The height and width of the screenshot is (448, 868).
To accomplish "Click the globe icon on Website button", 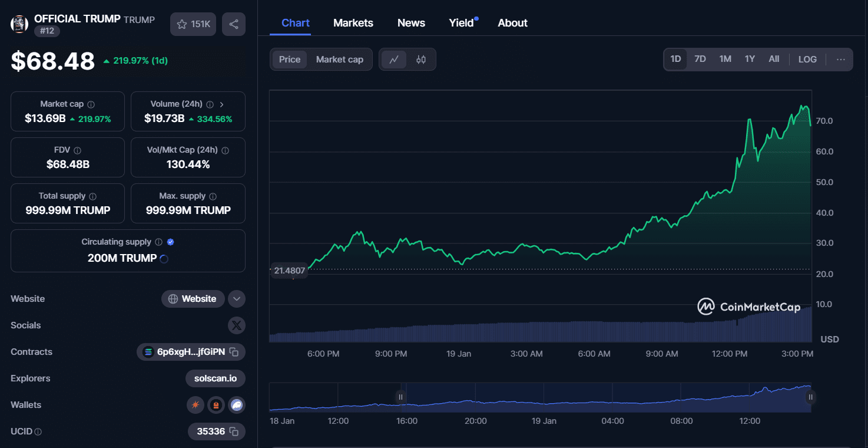I will [x=173, y=299].
